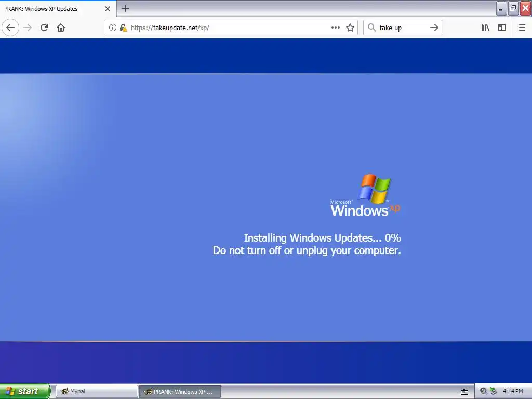Close the PRANK: Windows XP Updates tab
Viewport: 532px width, 399px height.
pyautogui.click(x=108, y=9)
